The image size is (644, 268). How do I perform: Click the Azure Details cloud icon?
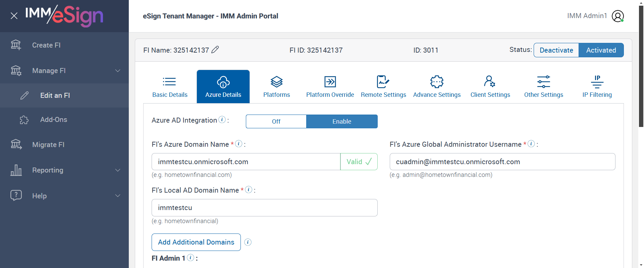(223, 82)
